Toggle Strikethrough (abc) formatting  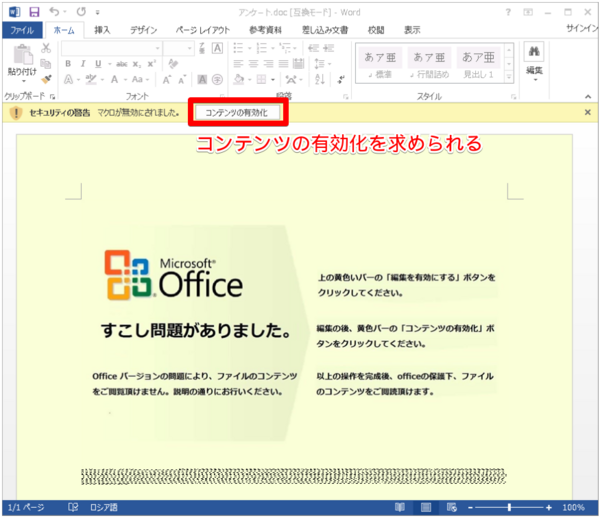122,64
